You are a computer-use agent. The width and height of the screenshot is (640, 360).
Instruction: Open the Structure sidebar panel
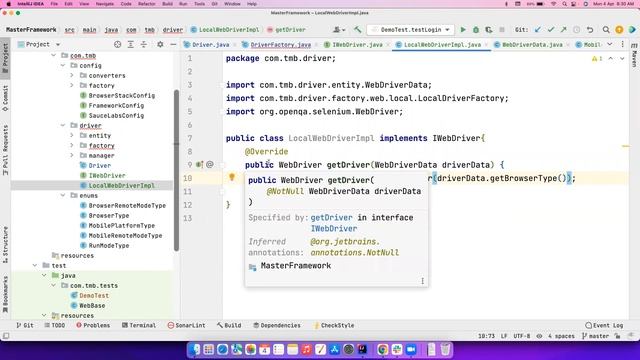[x=5, y=244]
